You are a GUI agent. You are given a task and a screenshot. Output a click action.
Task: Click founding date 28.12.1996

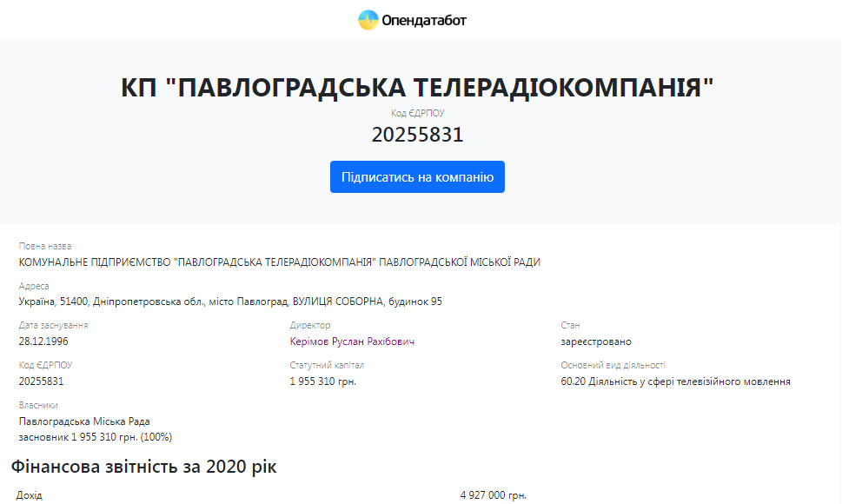point(43,342)
